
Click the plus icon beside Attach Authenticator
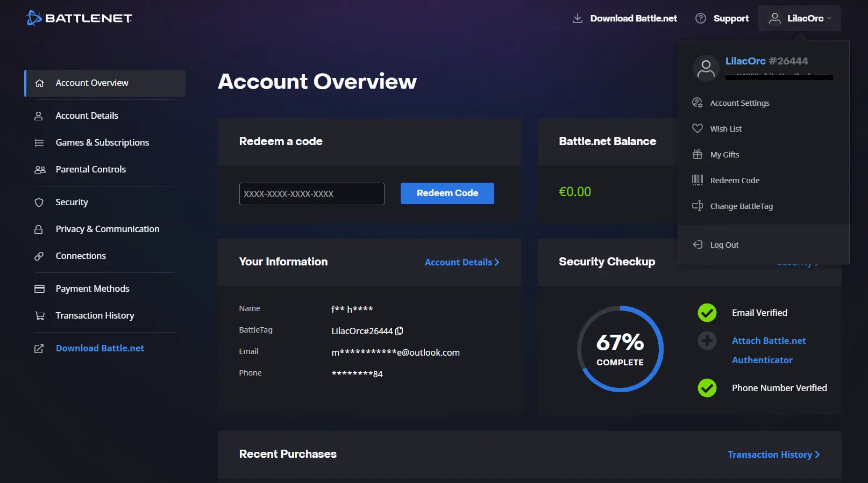707,341
